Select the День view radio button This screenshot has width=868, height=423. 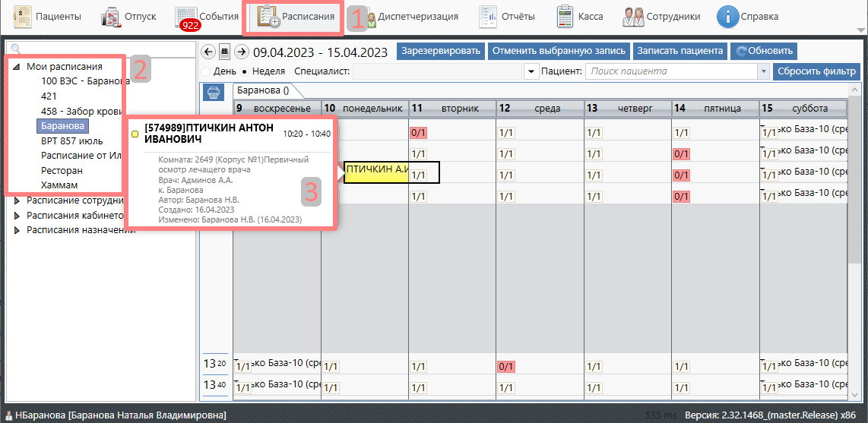click(x=206, y=71)
